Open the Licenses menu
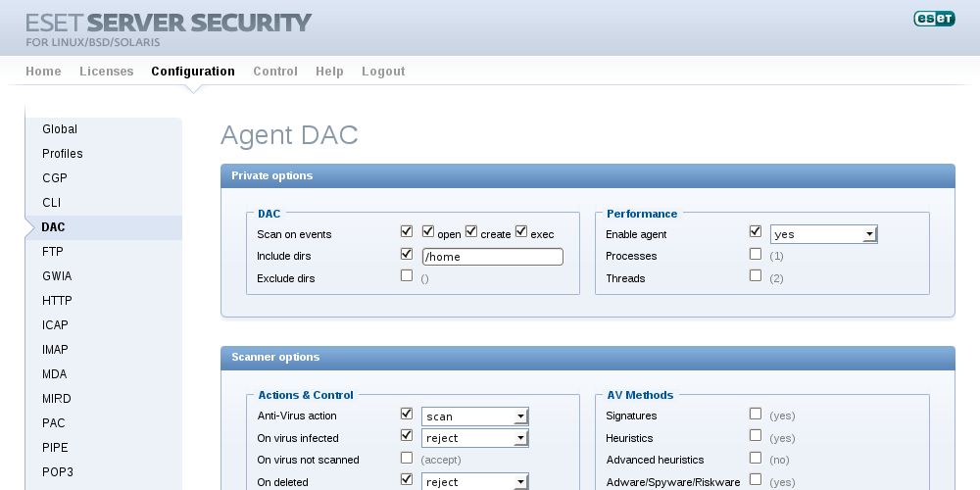This screenshot has width=980, height=490. click(x=106, y=72)
